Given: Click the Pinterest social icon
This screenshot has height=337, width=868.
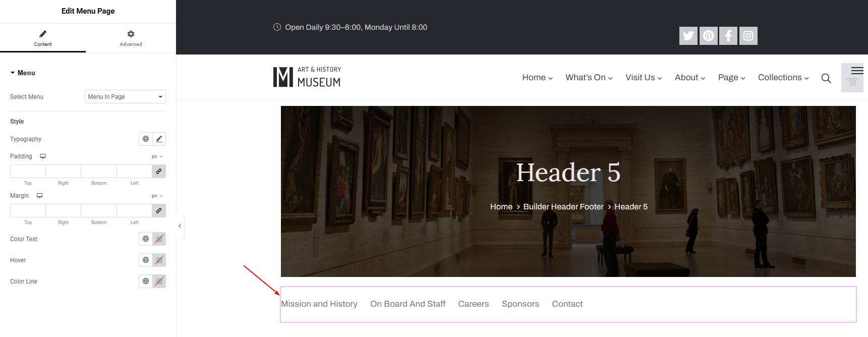Looking at the screenshot, I should [x=708, y=36].
